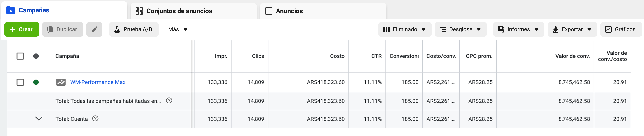Click the gray status dot in header row
The image size is (644, 136).
(36, 56)
